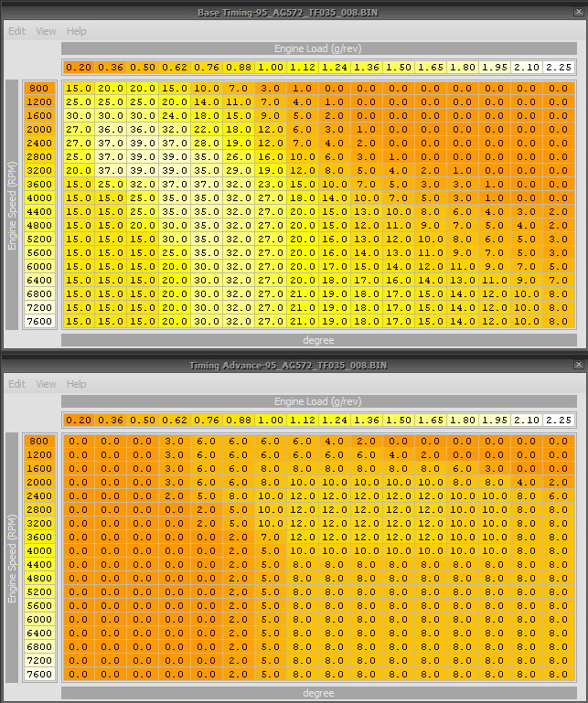This screenshot has width=588, height=703.
Task: Click 800 RPM axis cell in Base Timing
Action: (x=39, y=89)
